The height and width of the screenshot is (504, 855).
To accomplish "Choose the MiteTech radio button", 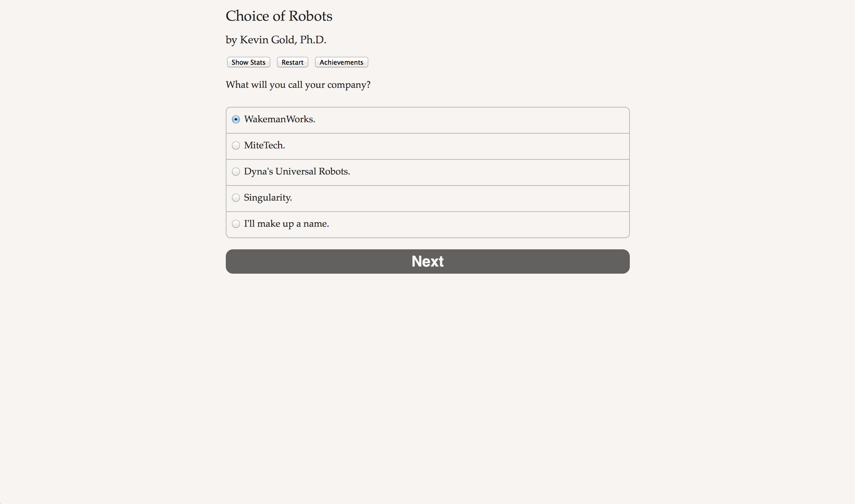I will pyautogui.click(x=236, y=146).
